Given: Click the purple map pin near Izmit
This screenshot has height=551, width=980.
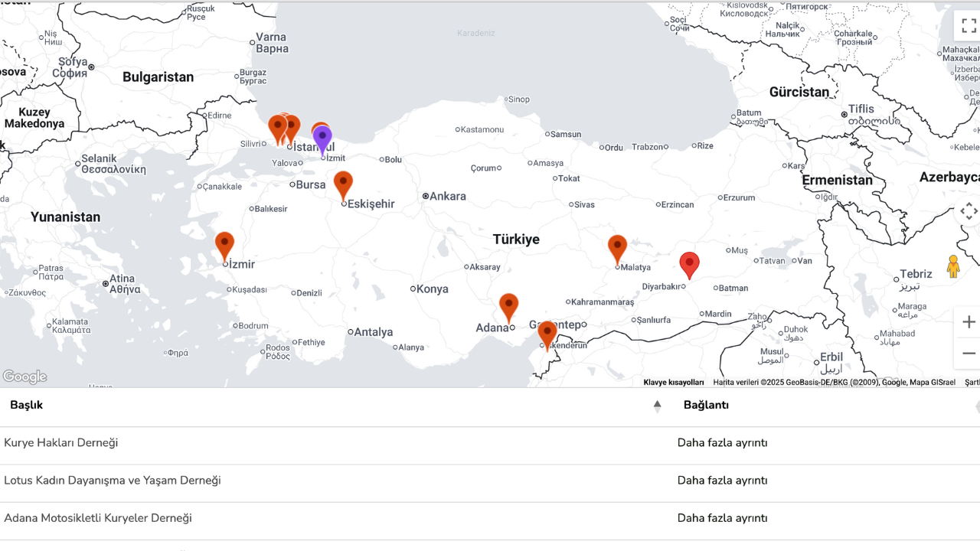Looking at the screenshot, I should pyautogui.click(x=322, y=139).
